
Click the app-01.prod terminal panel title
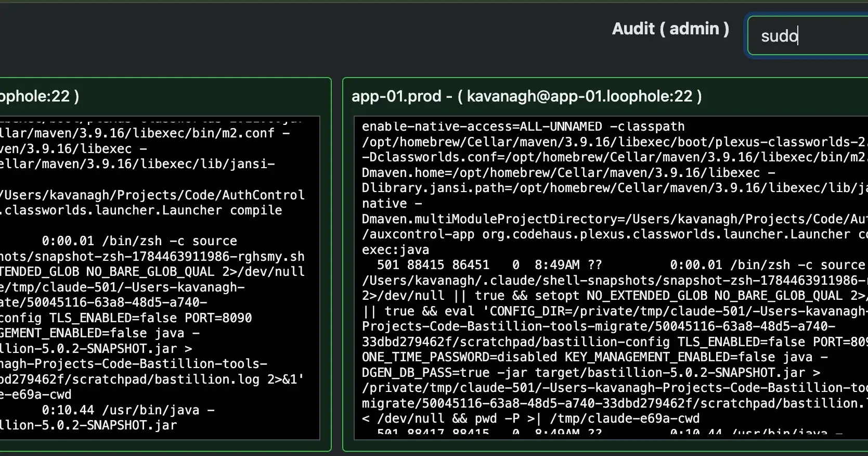526,96
